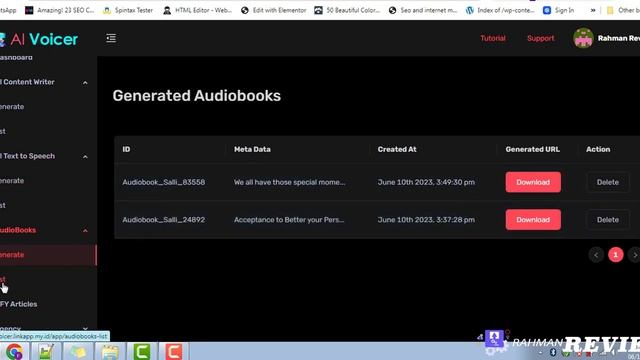The image size is (640, 360).
Task: Open List under AudioBooks
Action: (x=3, y=280)
